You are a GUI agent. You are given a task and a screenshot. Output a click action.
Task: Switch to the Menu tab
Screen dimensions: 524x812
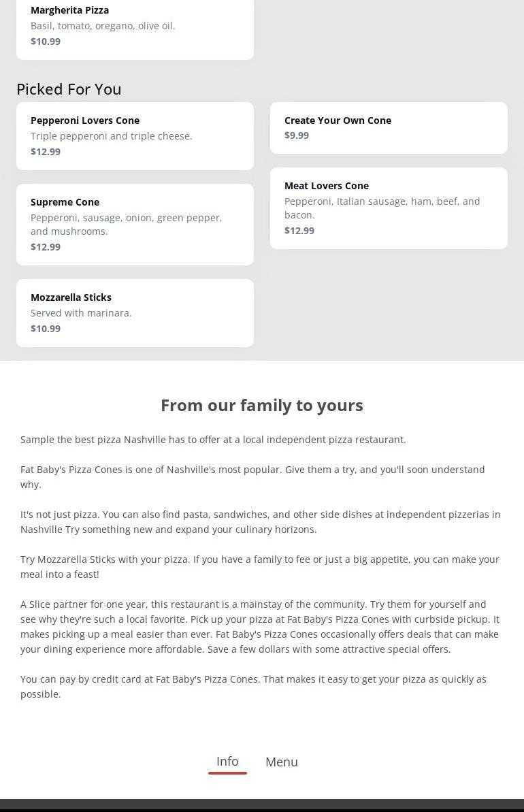pos(282,762)
